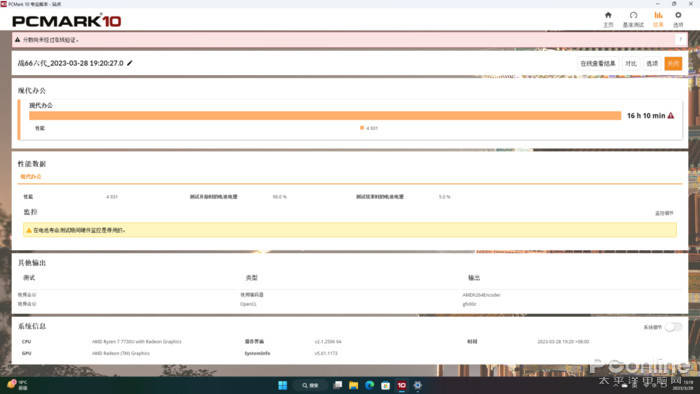Open the Windows Start menu

(x=283, y=385)
